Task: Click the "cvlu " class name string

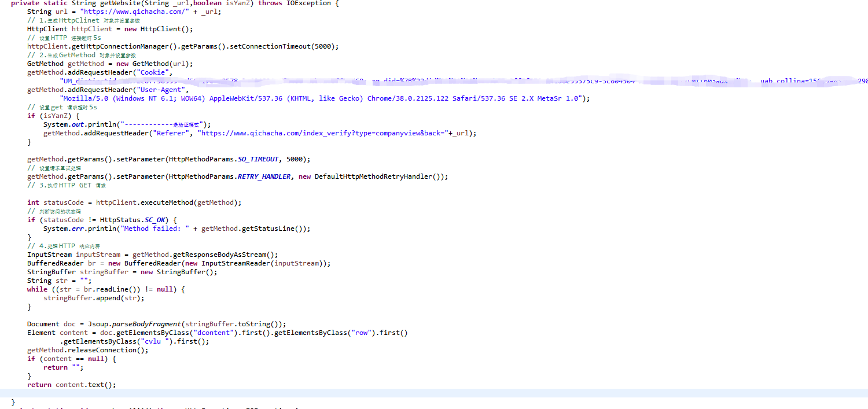Action: [157, 341]
